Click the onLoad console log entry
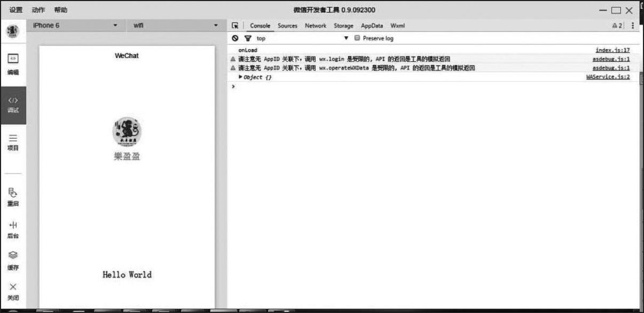 point(248,50)
